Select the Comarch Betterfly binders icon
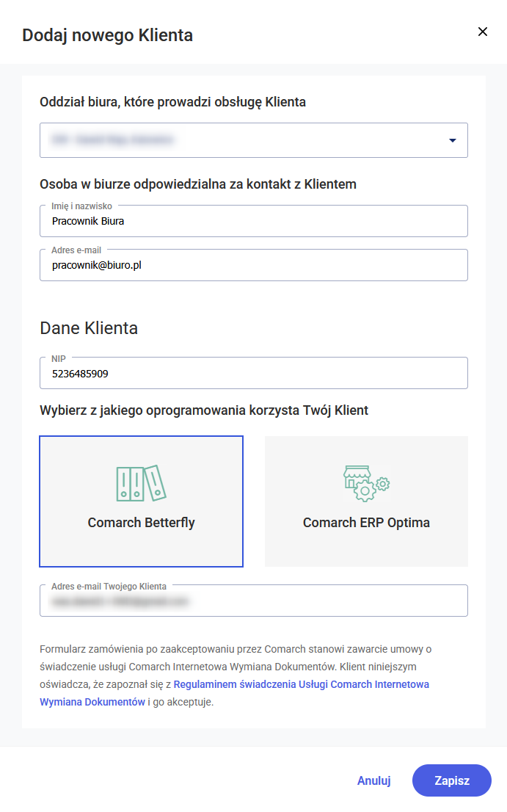This screenshot has width=507, height=812. [141, 483]
